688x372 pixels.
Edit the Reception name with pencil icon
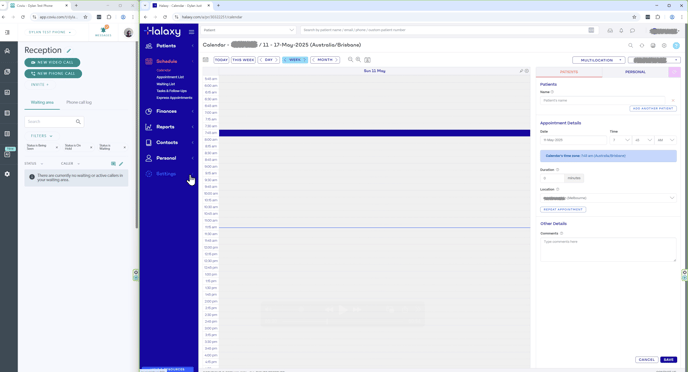click(69, 51)
